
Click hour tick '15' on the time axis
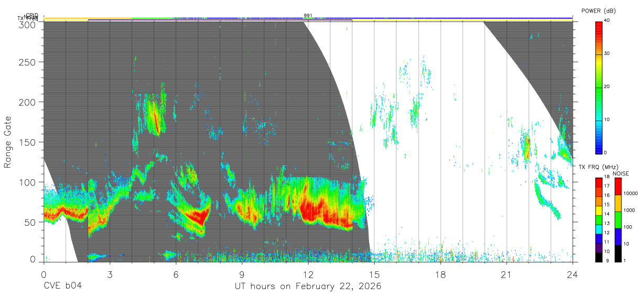click(374, 274)
